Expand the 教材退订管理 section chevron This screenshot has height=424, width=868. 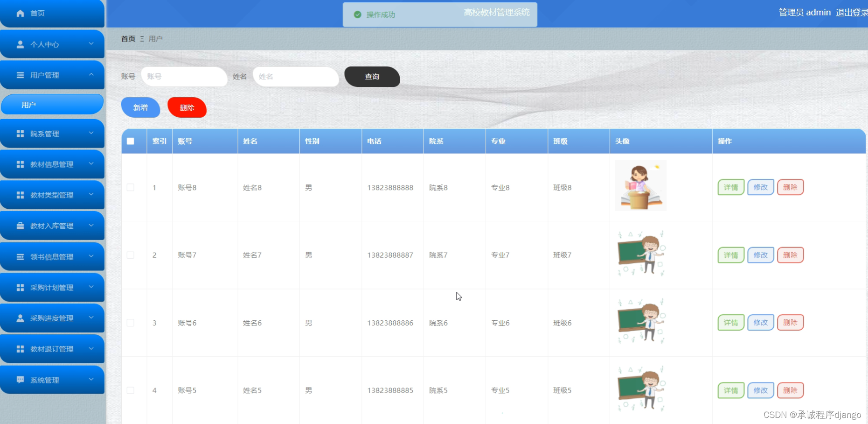pyautogui.click(x=91, y=349)
